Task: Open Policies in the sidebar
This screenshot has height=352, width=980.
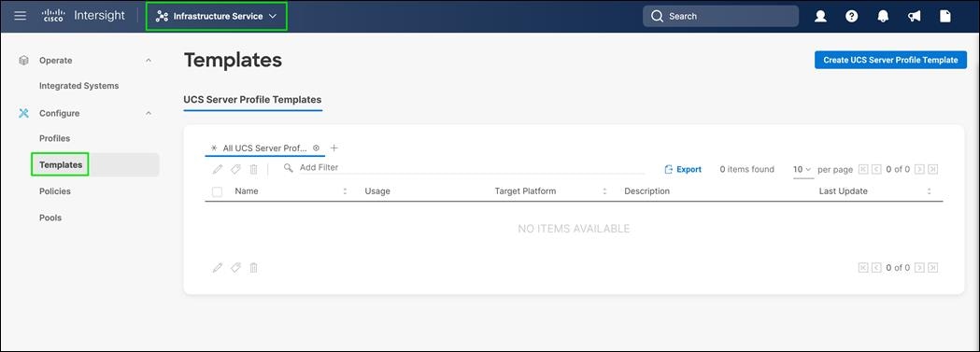Action: pos(55,191)
